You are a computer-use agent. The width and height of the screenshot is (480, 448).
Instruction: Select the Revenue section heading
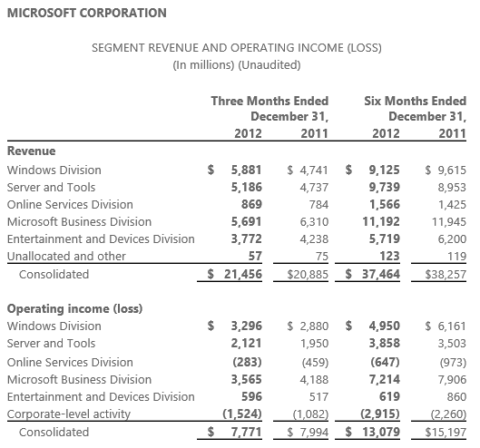(31, 151)
